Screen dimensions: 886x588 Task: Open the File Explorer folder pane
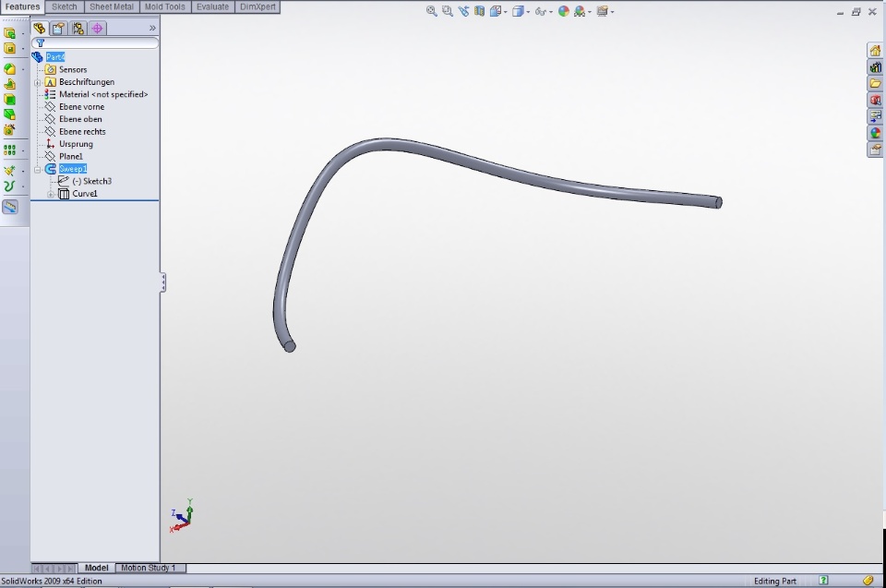tap(875, 84)
